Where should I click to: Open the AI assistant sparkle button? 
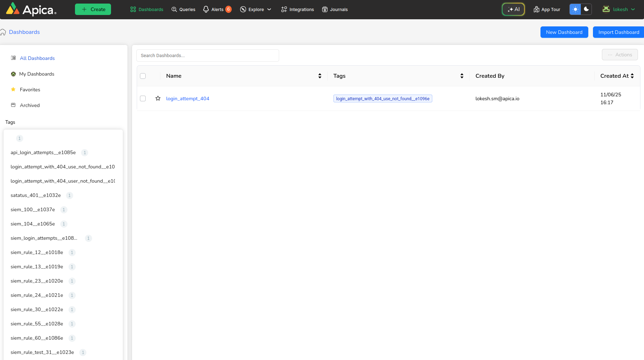[513, 9]
